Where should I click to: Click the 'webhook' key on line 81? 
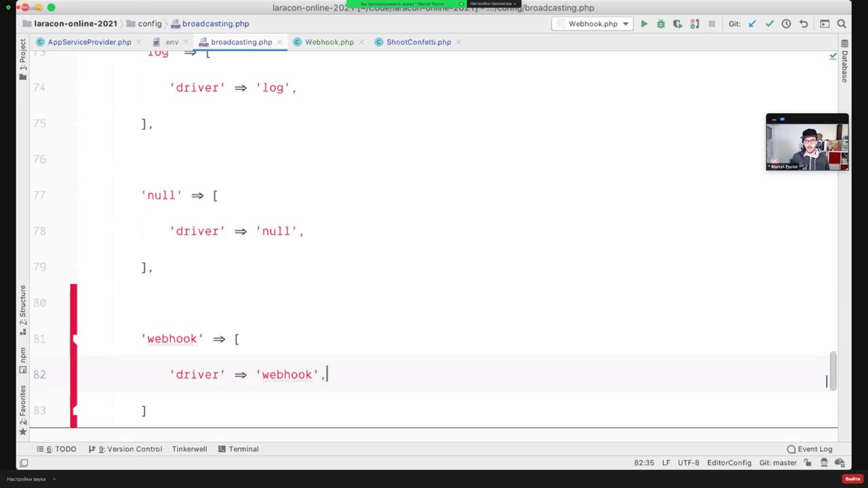click(x=172, y=339)
